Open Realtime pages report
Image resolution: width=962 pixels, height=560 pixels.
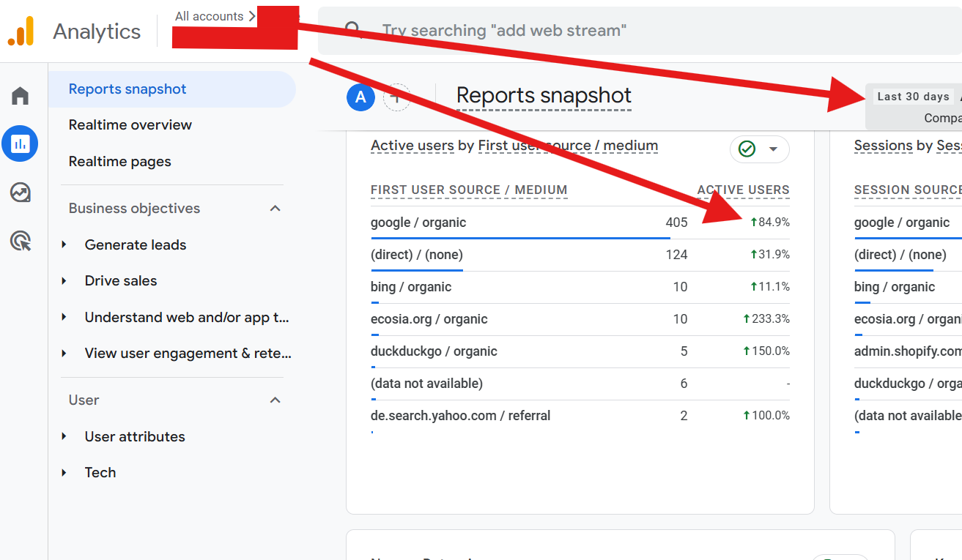pos(120,162)
